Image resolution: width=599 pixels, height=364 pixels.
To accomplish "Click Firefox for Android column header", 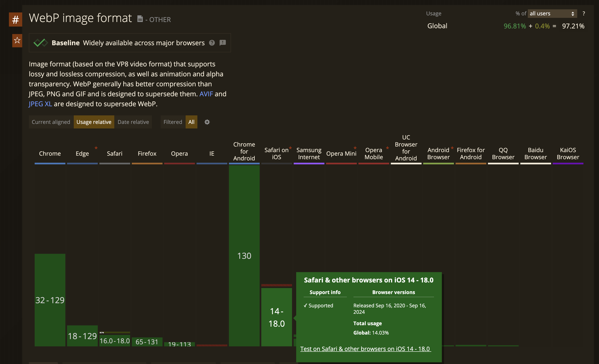I will 471,154.
